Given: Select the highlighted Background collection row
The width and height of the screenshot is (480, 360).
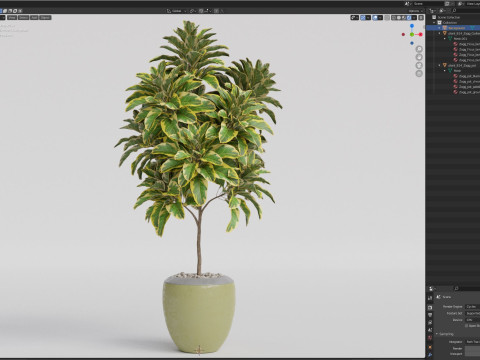Looking at the screenshot, I should (x=453, y=28).
